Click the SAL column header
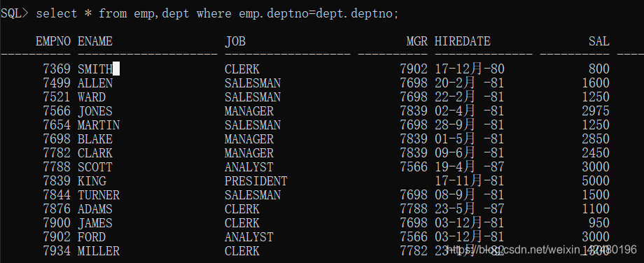The image size is (644, 263). tap(598, 41)
